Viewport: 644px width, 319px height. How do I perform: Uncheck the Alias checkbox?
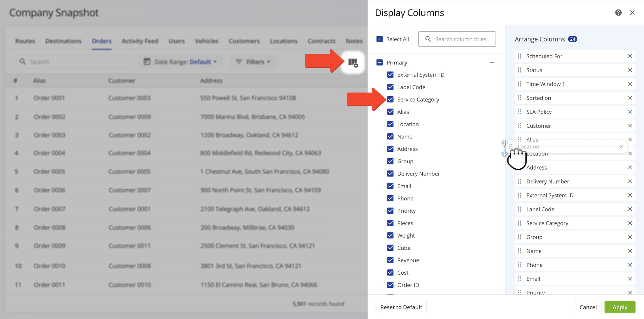coord(390,112)
